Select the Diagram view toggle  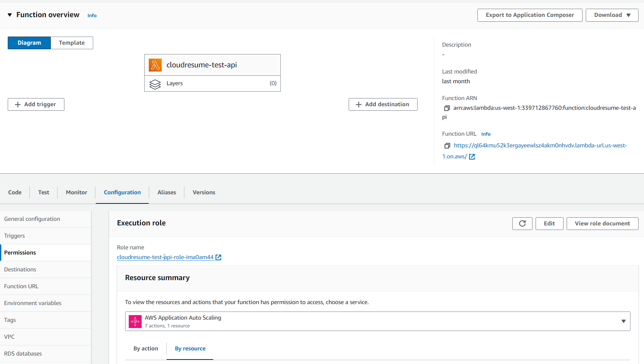point(29,43)
